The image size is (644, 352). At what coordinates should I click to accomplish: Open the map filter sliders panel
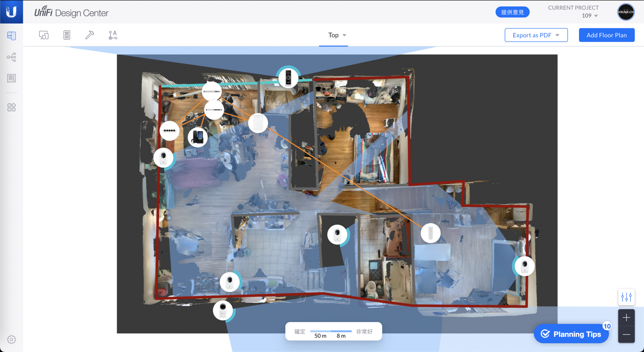[626, 297]
